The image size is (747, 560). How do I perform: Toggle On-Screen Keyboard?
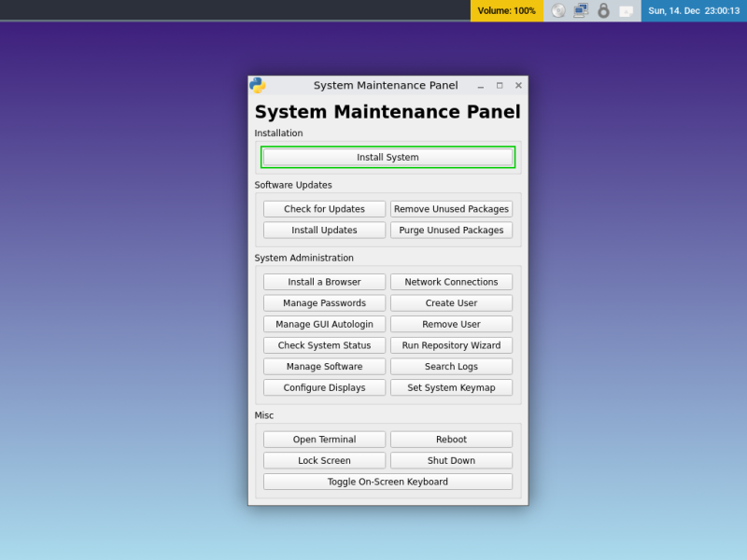tap(388, 482)
